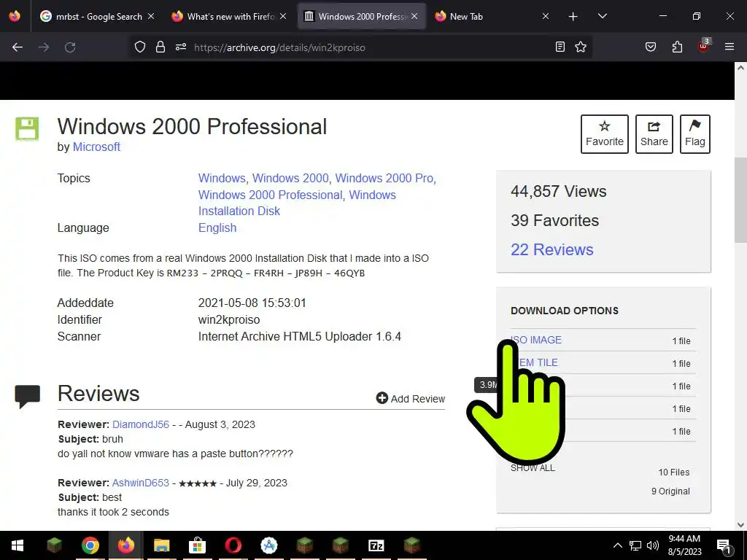Switch to the mrbst Google Search tab
Viewport: 747px width, 560px height.
point(98,16)
